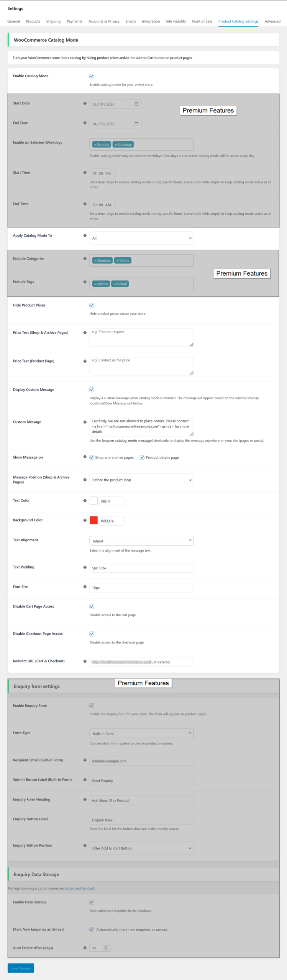Open Start Date calendar picker icon
The image size is (287, 980).
[136, 104]
